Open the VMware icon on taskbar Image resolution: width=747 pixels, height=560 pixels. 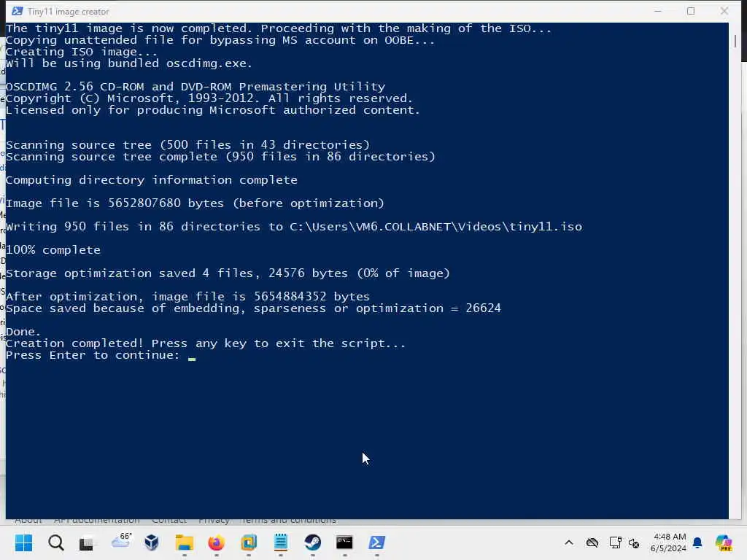[249, 542]
